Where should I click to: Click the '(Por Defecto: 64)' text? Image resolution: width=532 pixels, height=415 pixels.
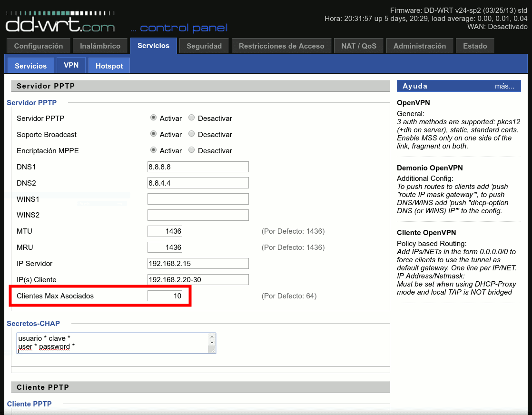pyautogui.click(x=289, y=296)
